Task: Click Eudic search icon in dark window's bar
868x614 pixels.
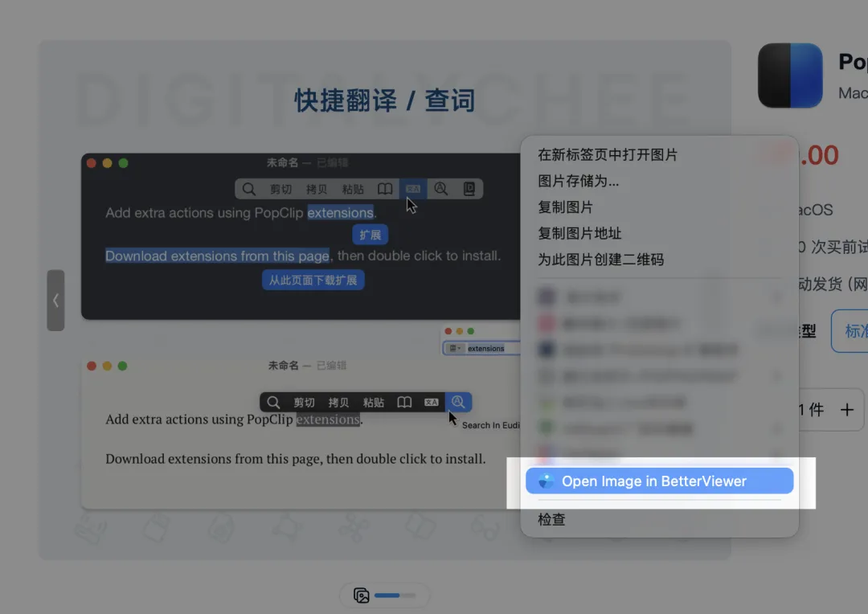Action: tap(440, 189)
